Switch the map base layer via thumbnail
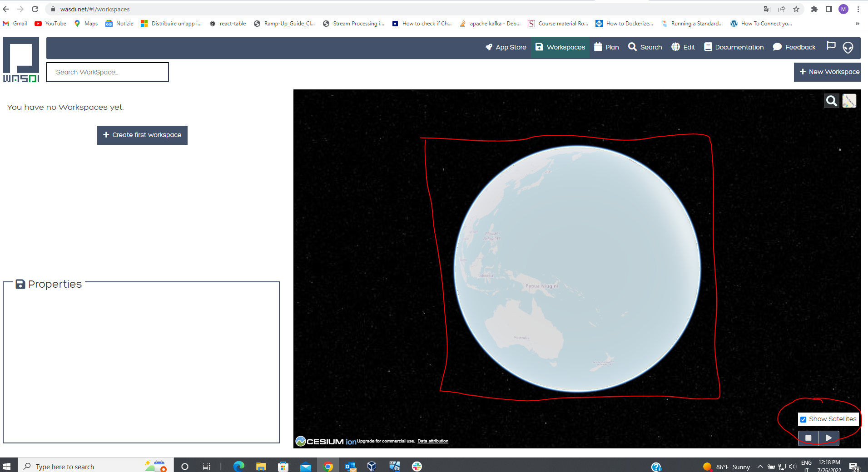Image resolution: width=868 pixels, height=472 pixels. click(x=850, y=101)
